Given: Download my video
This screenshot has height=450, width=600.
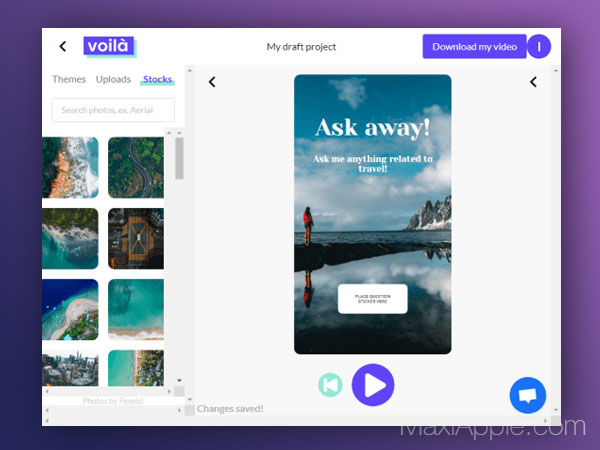Looking at the screenshot, I should (474, 47).
